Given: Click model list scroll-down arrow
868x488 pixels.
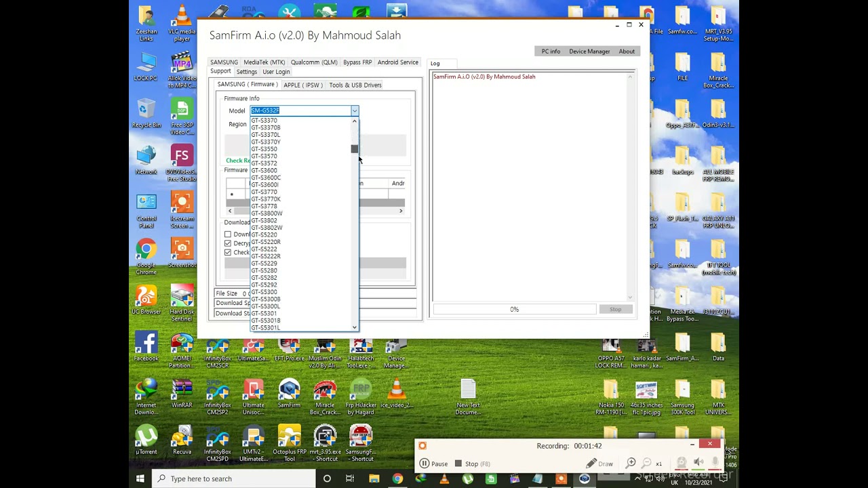Looking at the screenshot, I should (x=354, y=327).
